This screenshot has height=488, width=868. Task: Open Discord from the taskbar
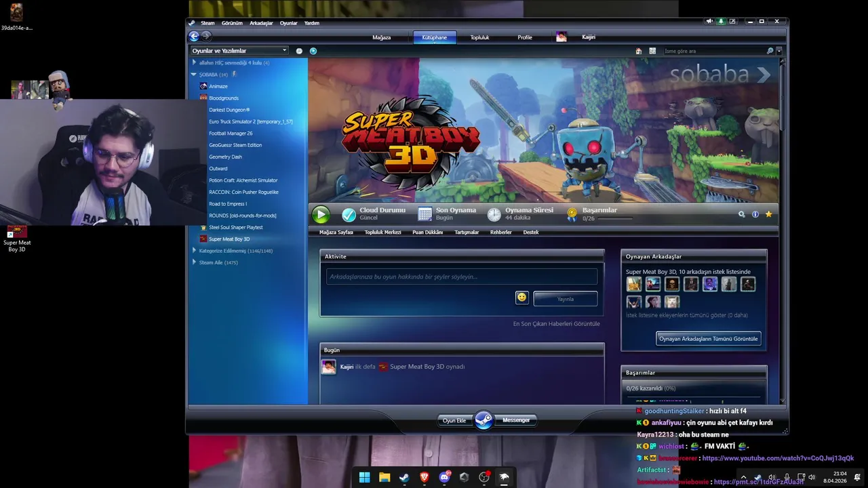pyautogui.click(x=444, y=477)
